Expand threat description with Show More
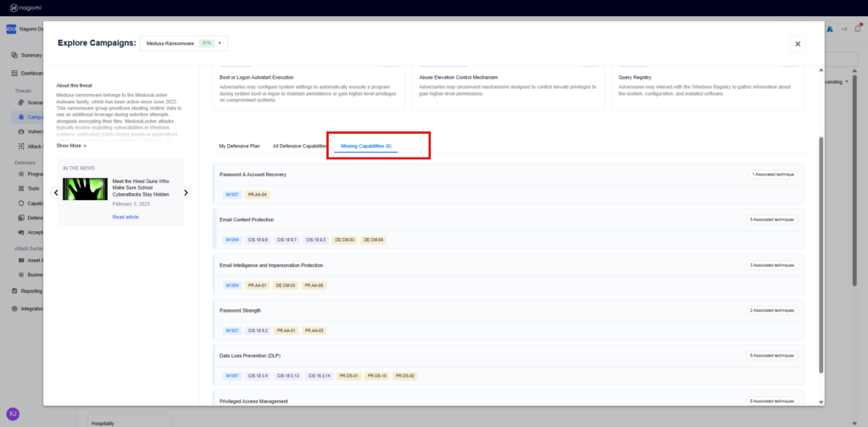The width and height of the screenshot is (868, 427). 71,146
